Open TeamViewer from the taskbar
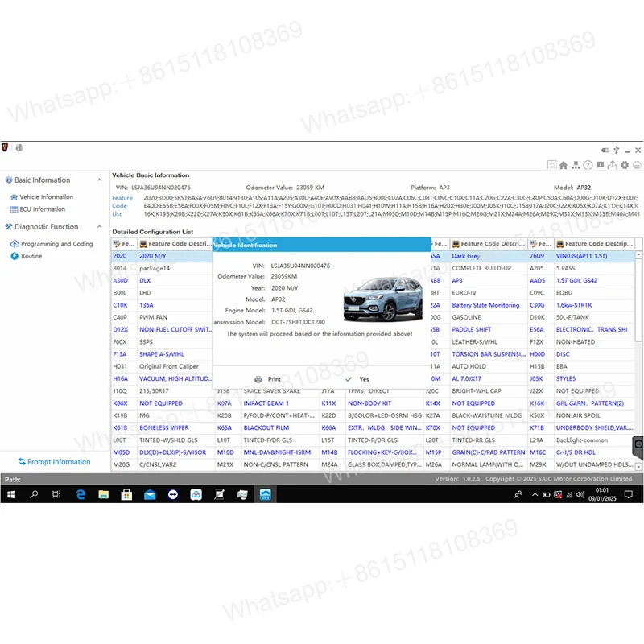 tap(173, 494)
